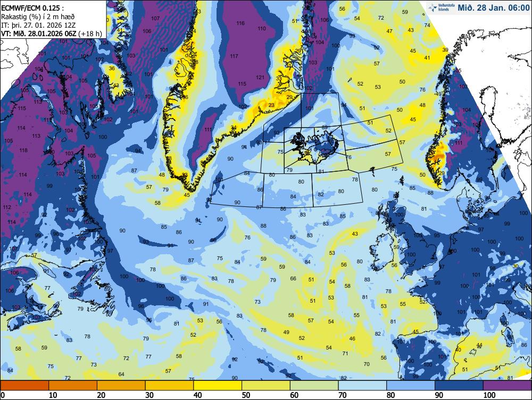The width and height of the screenshot is (532, 400).
Task: Click the 'Rakastig (%) í 2 m hæð' label
Action: coord(38,16)
